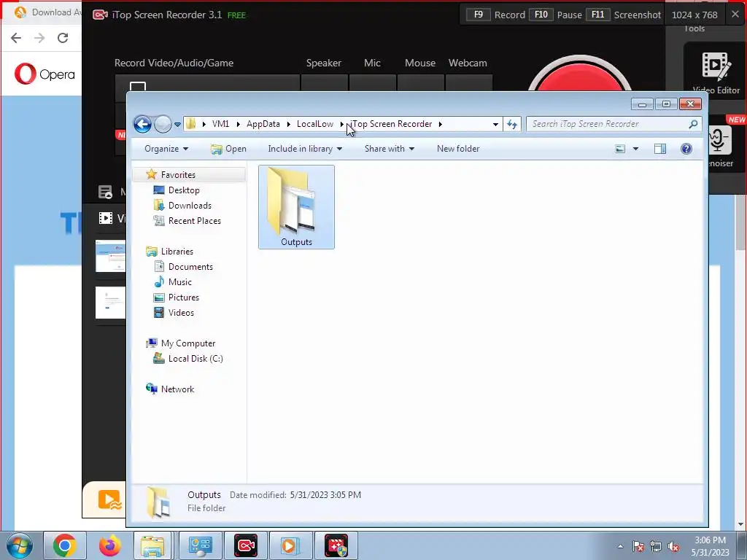Select the Outputs folder thumbnail
The height and width of the screenshot is (560, 747).
pos(296,206)
